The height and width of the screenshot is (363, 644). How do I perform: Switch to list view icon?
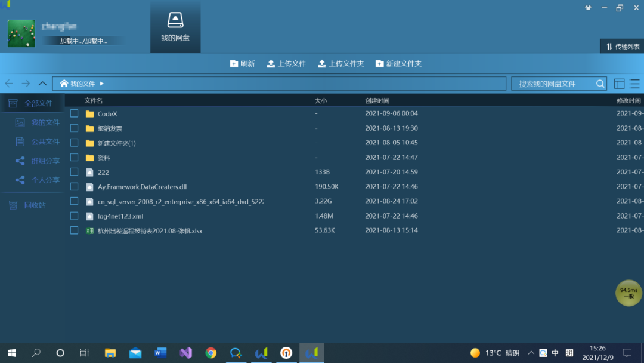tap(634, 84)
